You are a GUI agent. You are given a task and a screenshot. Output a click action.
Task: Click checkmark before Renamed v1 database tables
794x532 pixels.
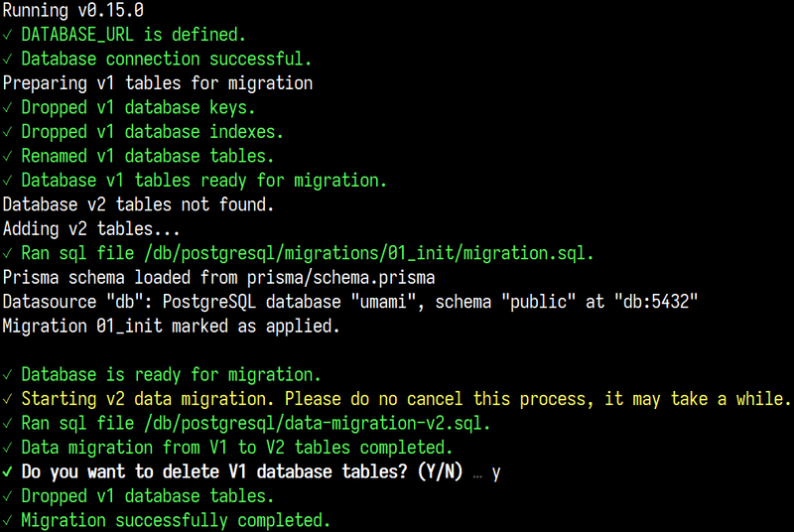point(7,157)
